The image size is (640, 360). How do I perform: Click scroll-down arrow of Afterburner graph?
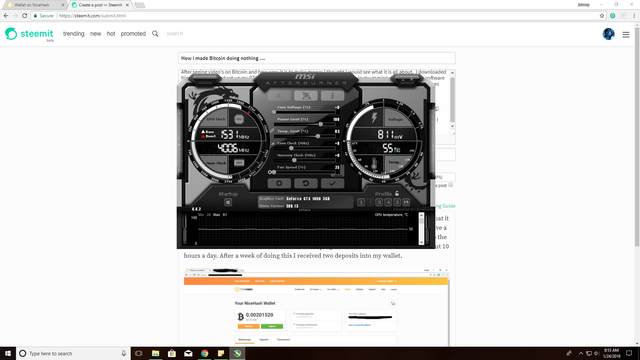click(421, 242)
